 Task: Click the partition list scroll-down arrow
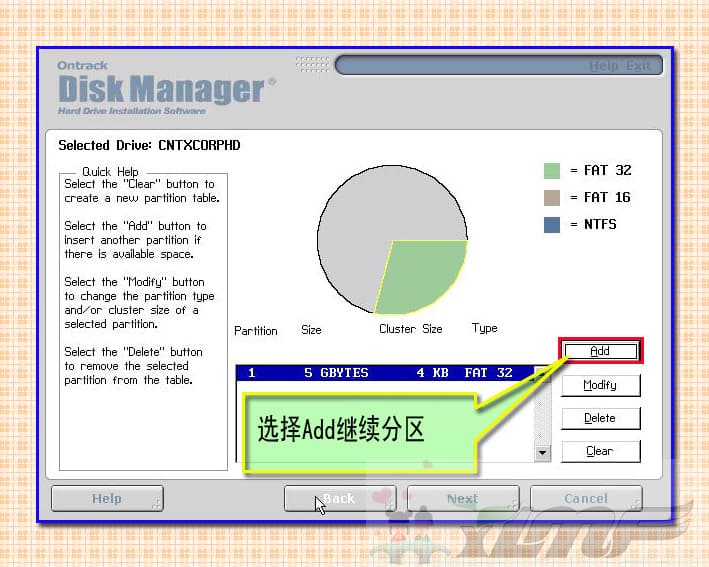[543, 452]
